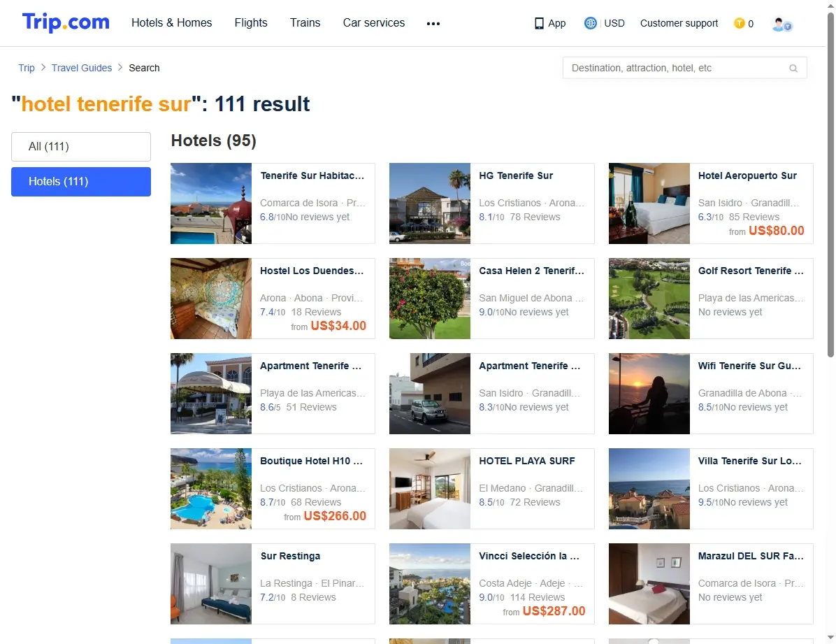Open the Flights menu item
The height and width of the screenshot is (644, 836).
point(251,23)
